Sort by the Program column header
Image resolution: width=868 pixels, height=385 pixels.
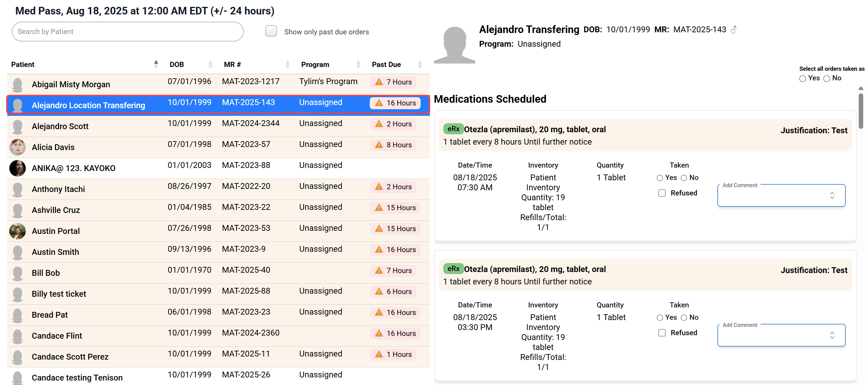(x=315, y=65)
